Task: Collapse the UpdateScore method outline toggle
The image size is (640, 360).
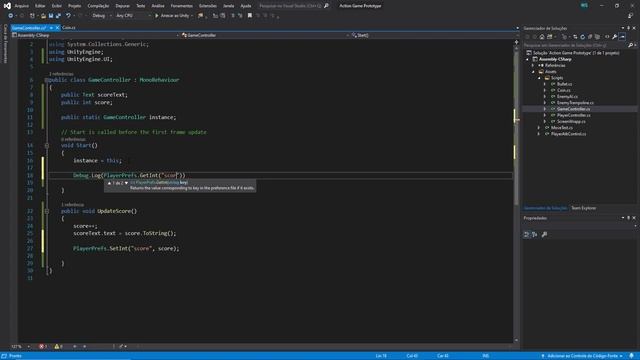Action: coord(47,211)
